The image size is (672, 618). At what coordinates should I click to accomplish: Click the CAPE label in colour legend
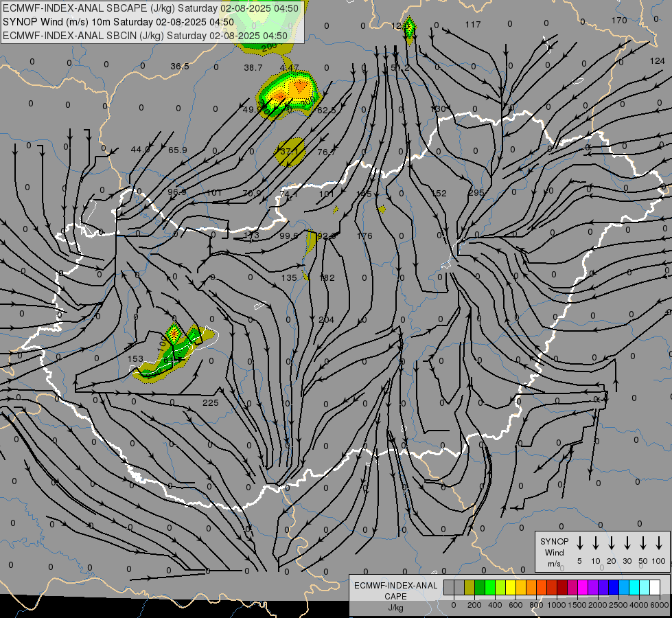pyautogui.click(x=395, y=597)
